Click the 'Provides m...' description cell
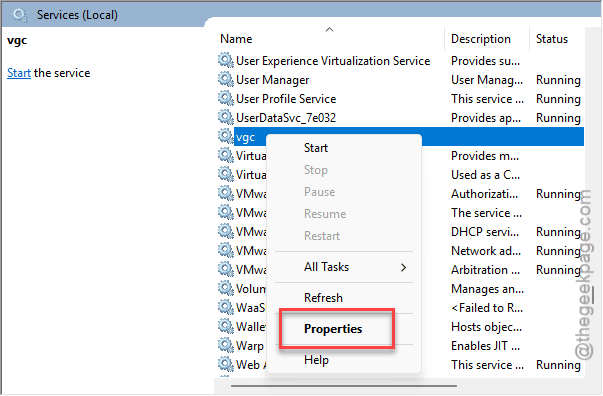603x396 pixels. (x=485, y=156)
